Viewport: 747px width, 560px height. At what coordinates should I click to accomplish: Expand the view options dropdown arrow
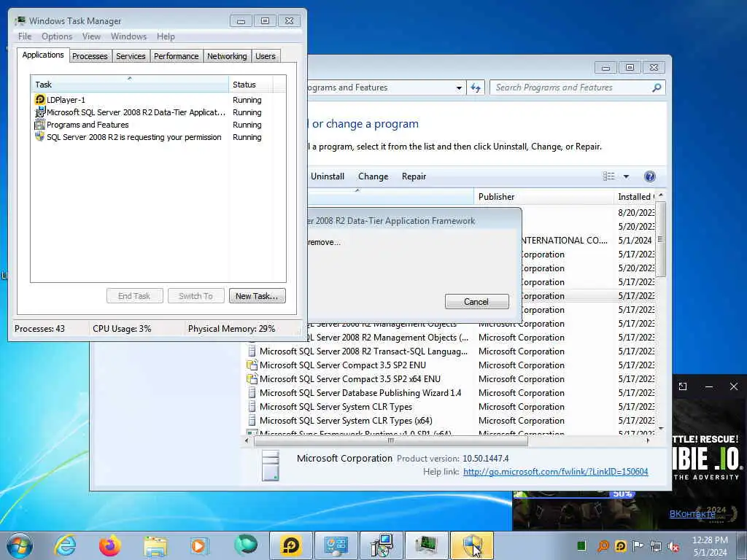[626, 176]
